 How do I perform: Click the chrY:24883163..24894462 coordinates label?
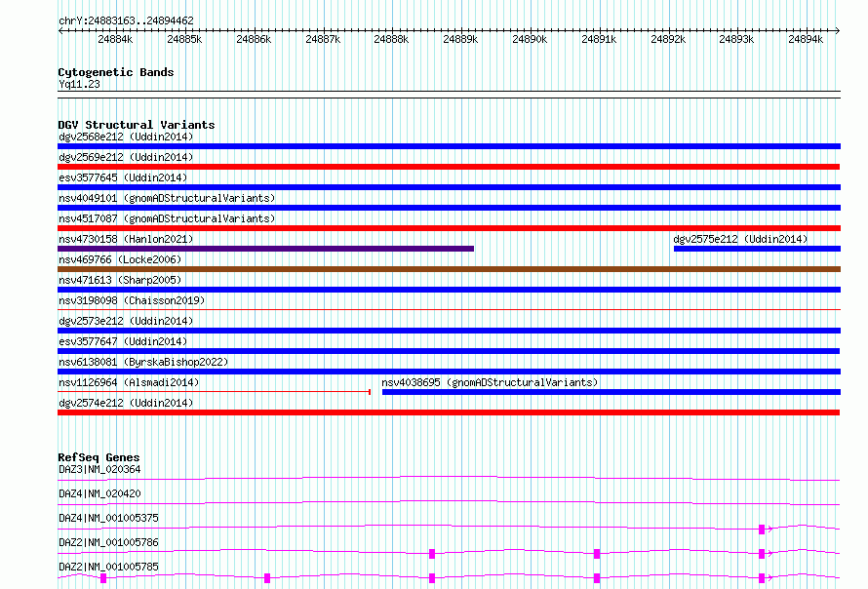pos(126,21)
